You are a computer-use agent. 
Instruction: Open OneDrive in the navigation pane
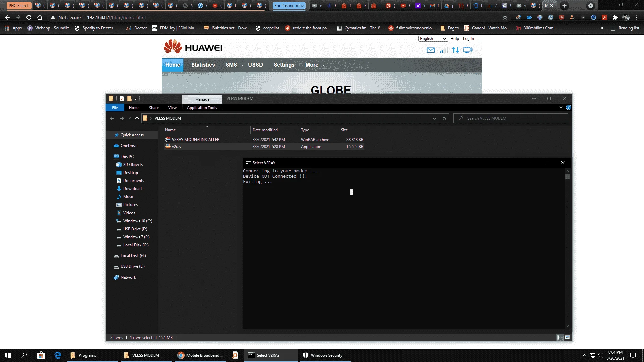point(129,146)
